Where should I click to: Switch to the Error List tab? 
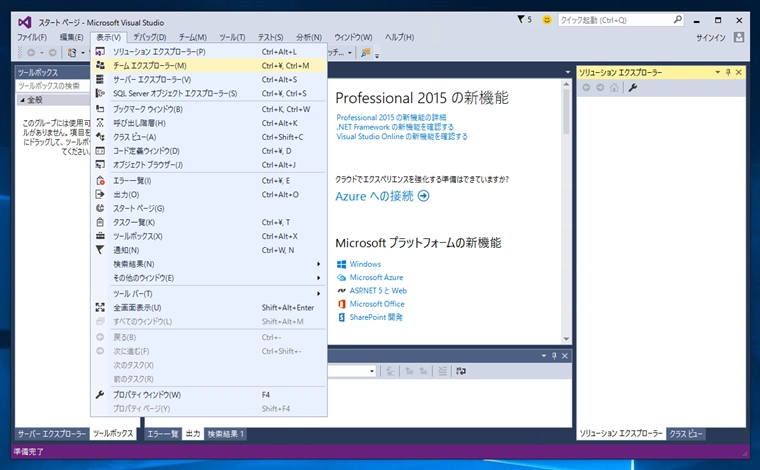[163, 434]
